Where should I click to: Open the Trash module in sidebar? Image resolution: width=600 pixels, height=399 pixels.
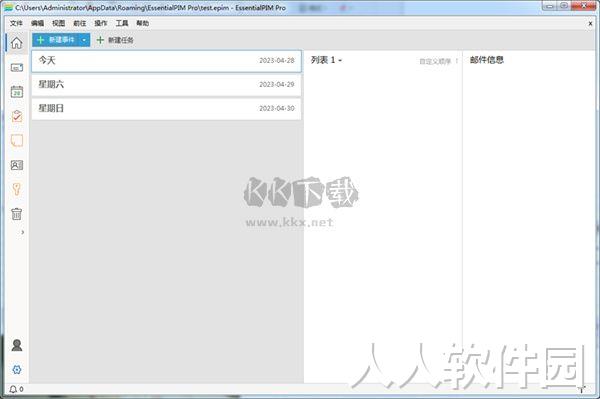point(16,213)
